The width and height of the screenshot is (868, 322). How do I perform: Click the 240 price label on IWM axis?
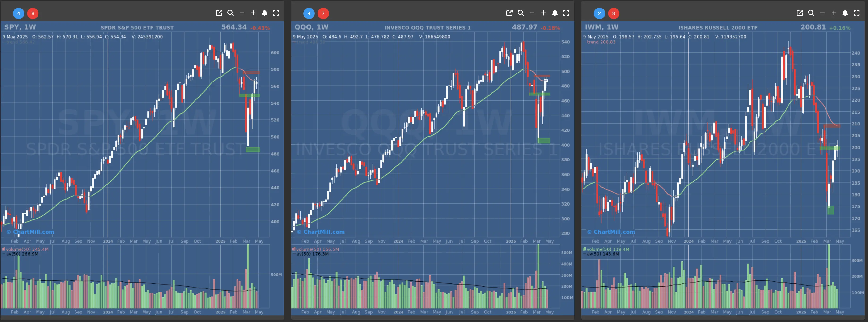[856, 53]
